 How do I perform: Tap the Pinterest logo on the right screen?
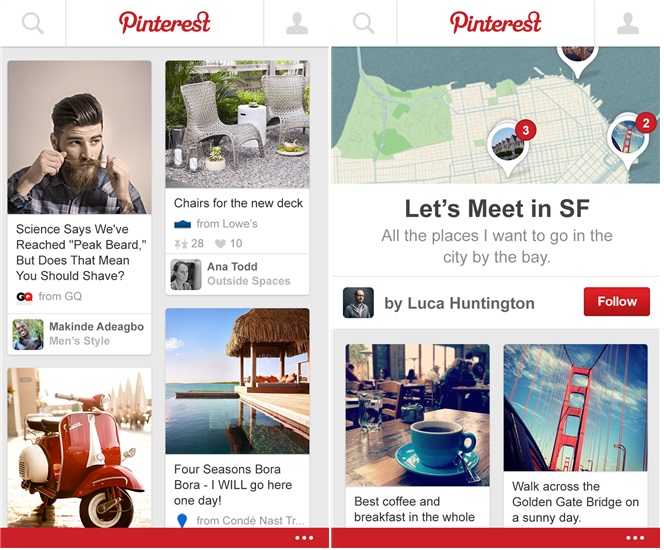point(495,22)
